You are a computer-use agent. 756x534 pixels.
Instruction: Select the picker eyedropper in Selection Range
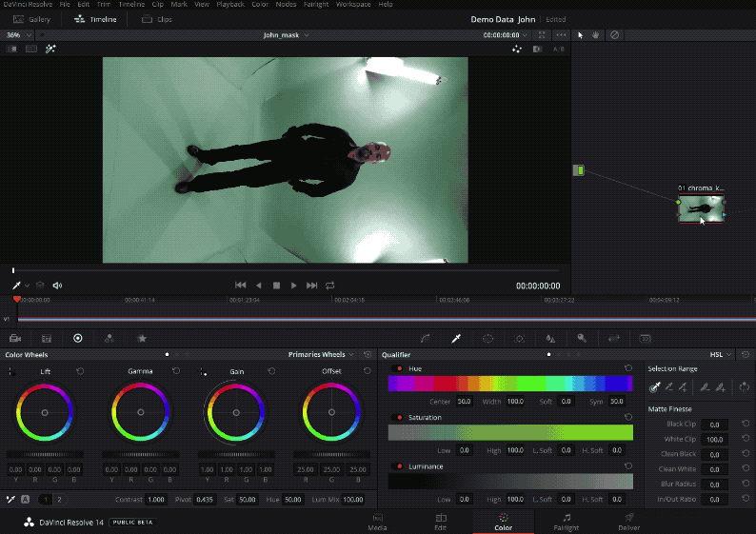coord(655,386)
